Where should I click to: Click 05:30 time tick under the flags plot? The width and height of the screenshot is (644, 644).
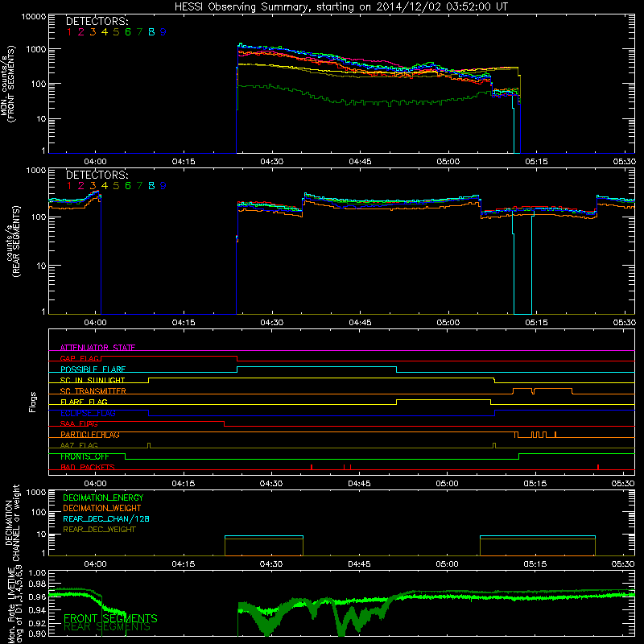click(623, 484)
